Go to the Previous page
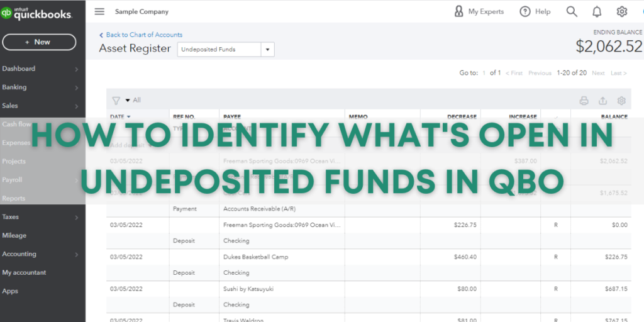Viewport: 644px width, 322px height. click(x=540, y=73)
